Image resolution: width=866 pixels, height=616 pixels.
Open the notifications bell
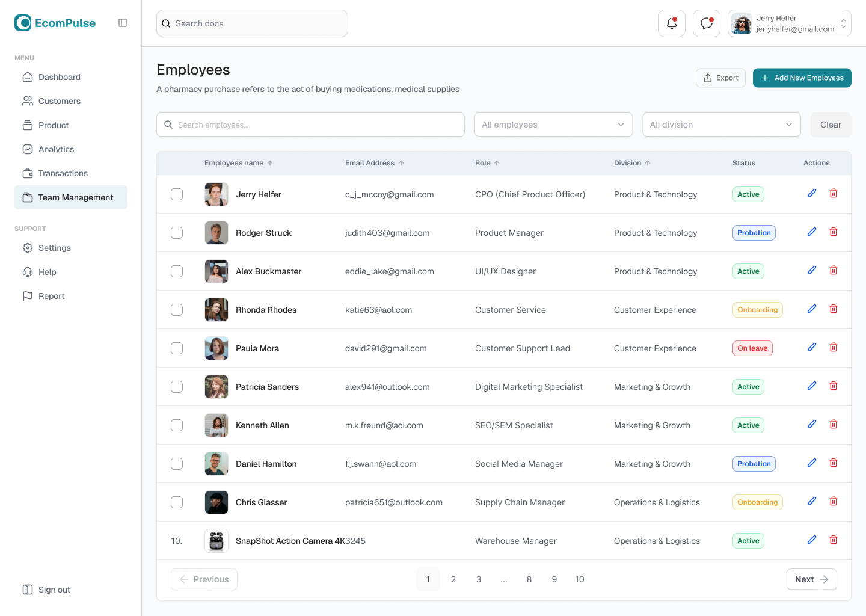[x=671, y=23]
